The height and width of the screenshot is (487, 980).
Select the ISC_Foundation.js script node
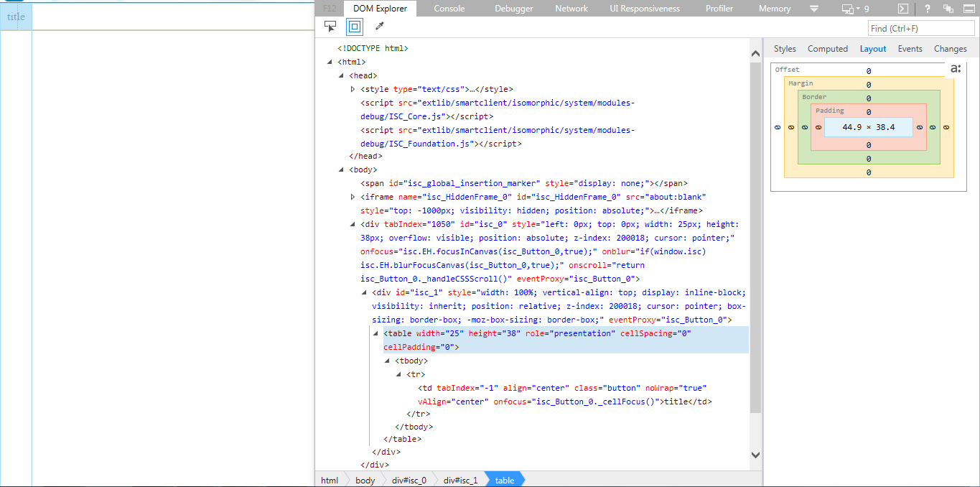(498, 136)
